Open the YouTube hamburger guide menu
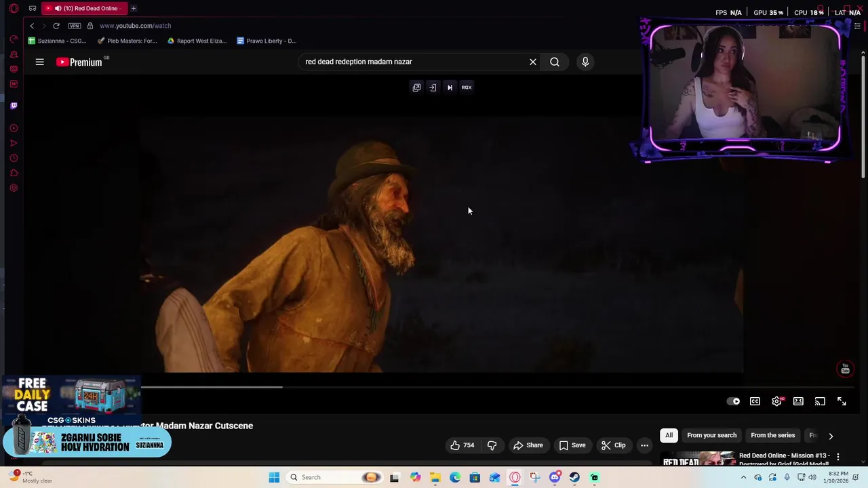Viewport: 868px width, 488px height. [39, 62]
